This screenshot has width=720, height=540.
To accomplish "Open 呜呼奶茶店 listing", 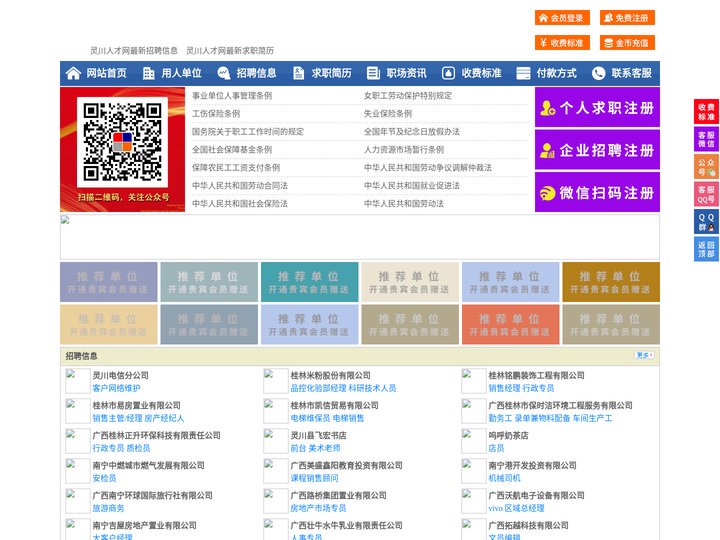I will click(508, 435).
